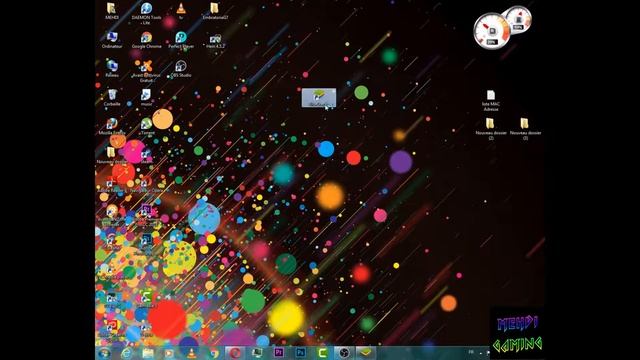
Task: Open VLC from the taskbar
Action: 191,353
